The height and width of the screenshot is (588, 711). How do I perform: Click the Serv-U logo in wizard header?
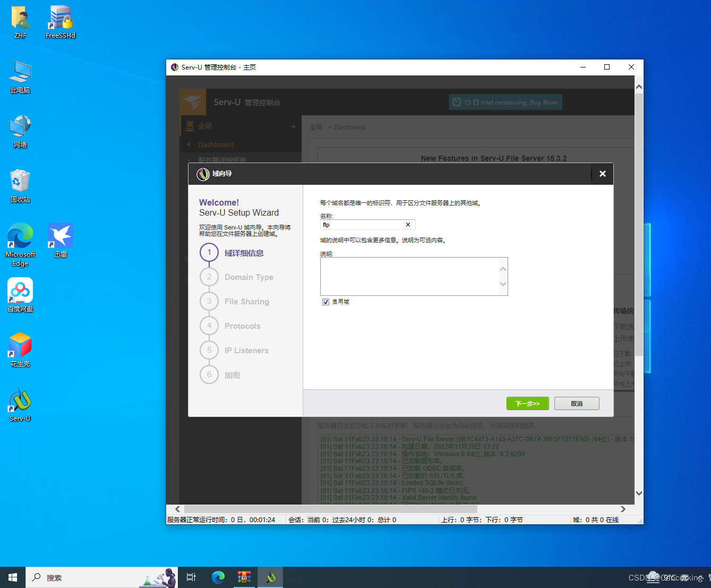click(203, 174)
